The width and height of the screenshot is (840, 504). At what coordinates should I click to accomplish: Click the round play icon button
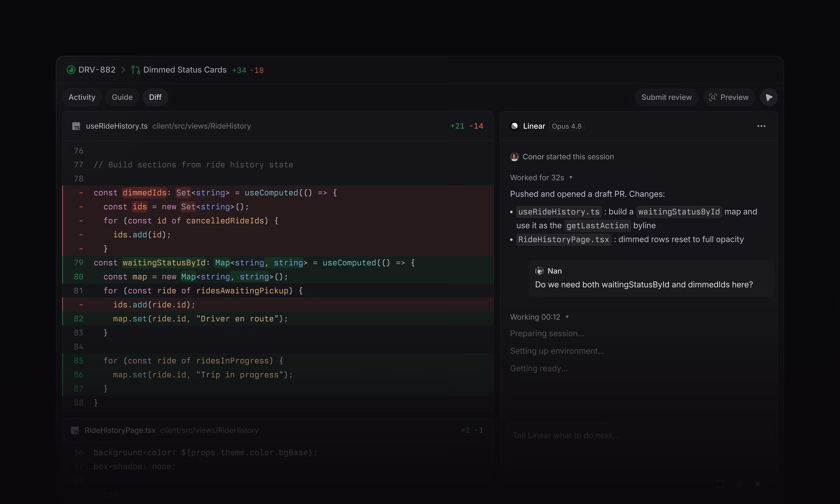769,98
